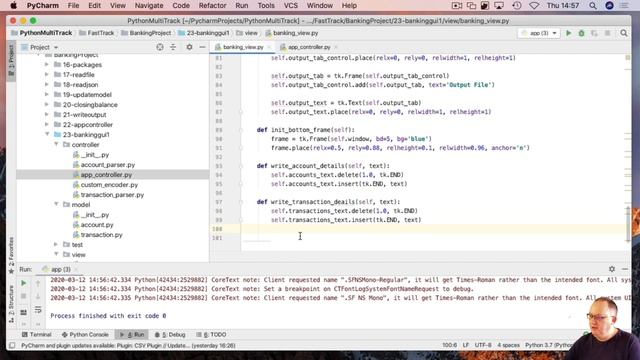Rerun app with green arrow in Run panel

(24, 283)
